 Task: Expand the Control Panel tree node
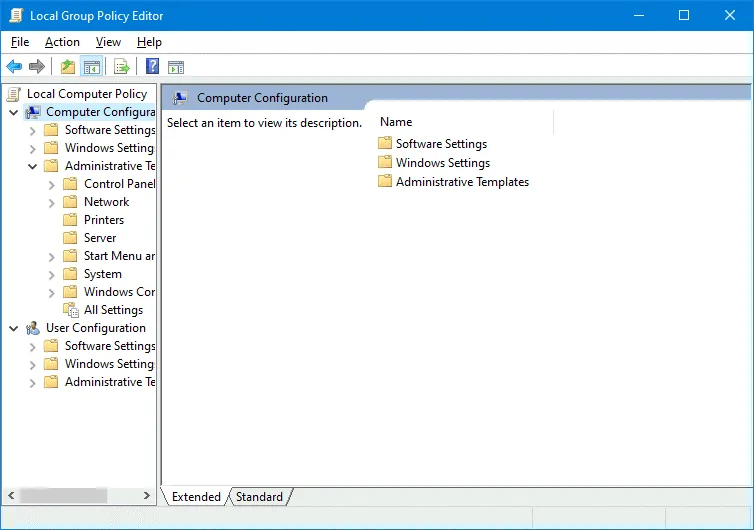[52, 184]
